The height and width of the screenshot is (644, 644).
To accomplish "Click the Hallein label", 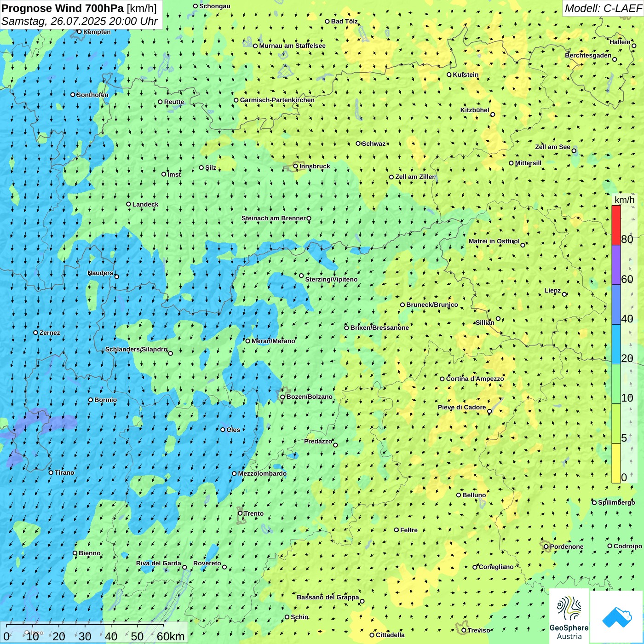I will coord(620,42).
